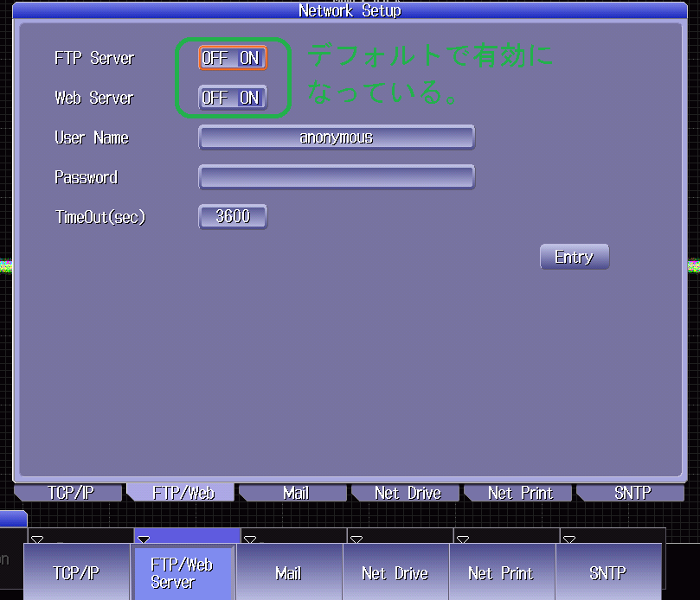Switch to the Net Drive tab in the dialog tab strip

pos(408,493)
